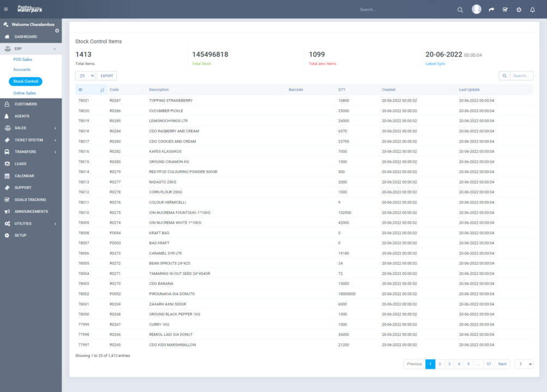Click the R0286 code cell
The height and width of the screenshot is (392, 547).
[115, 111]
